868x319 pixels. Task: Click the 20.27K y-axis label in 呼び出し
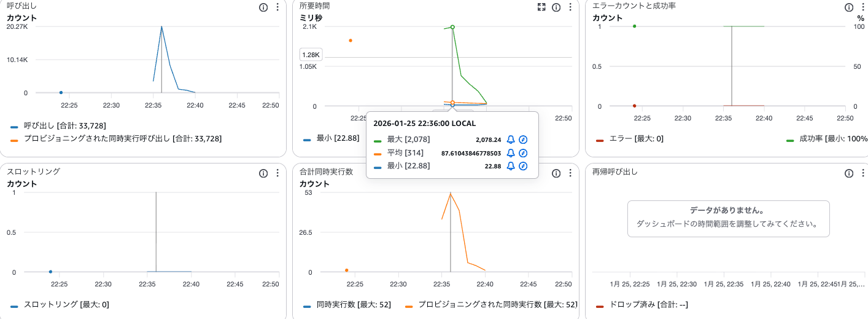pyautogui.click(x=17, y=26)
